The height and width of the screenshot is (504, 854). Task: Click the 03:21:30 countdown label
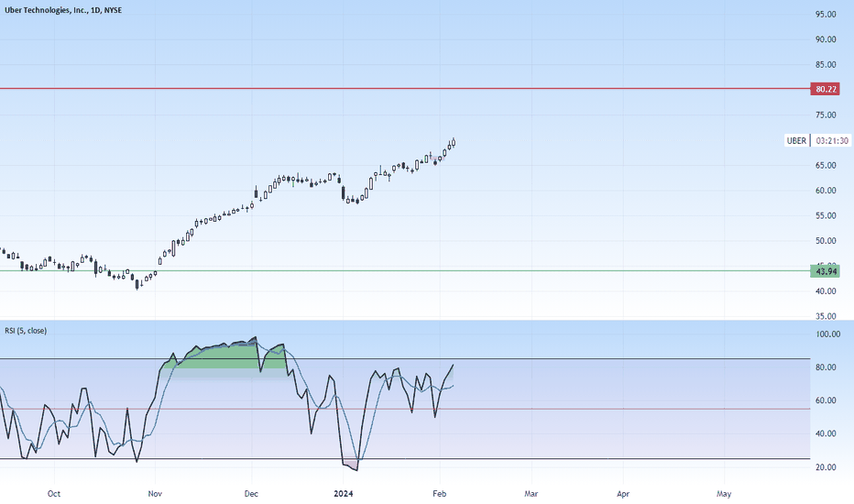click(832, 140)
